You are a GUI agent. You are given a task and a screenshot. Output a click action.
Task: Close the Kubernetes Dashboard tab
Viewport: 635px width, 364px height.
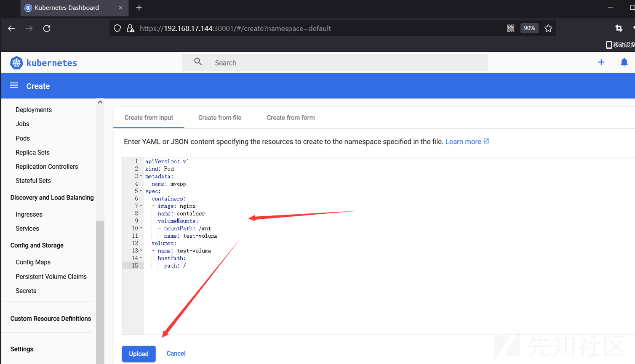click(121, 8)
